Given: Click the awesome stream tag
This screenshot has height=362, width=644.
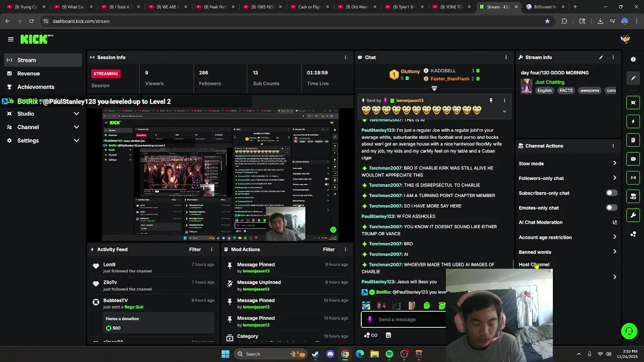Looking at the screenshot, I should tap(590, 90).
